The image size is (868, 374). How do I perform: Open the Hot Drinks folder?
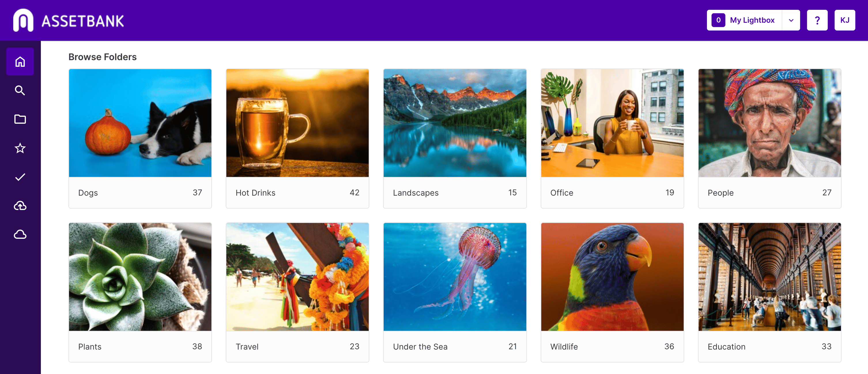point(297,139)
